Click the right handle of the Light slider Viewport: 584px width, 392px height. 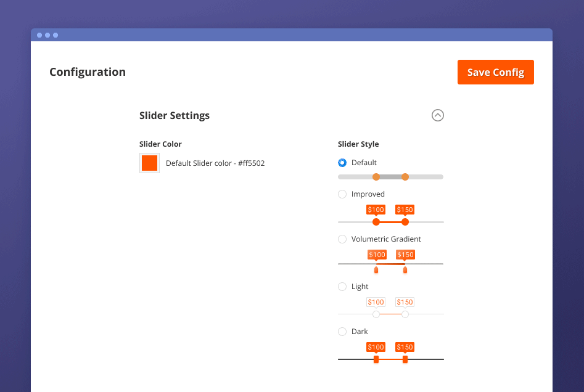[x=405, y=314]
